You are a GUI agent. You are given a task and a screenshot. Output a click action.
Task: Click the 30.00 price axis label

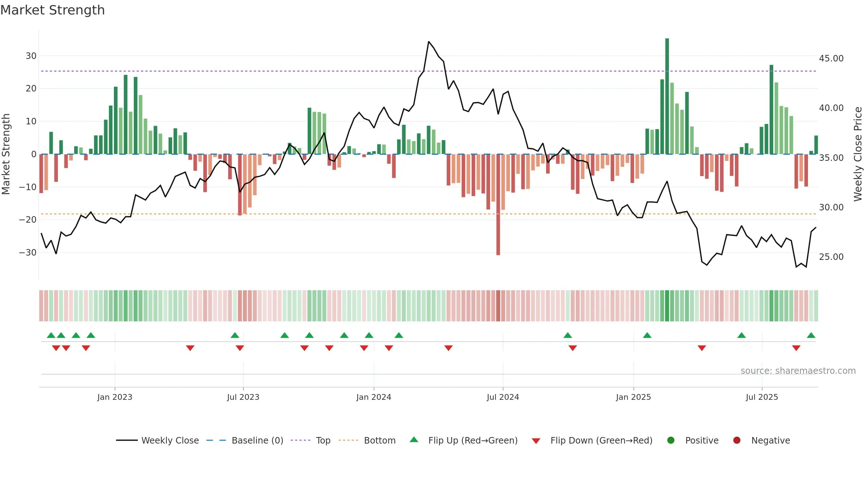point(831,207)
